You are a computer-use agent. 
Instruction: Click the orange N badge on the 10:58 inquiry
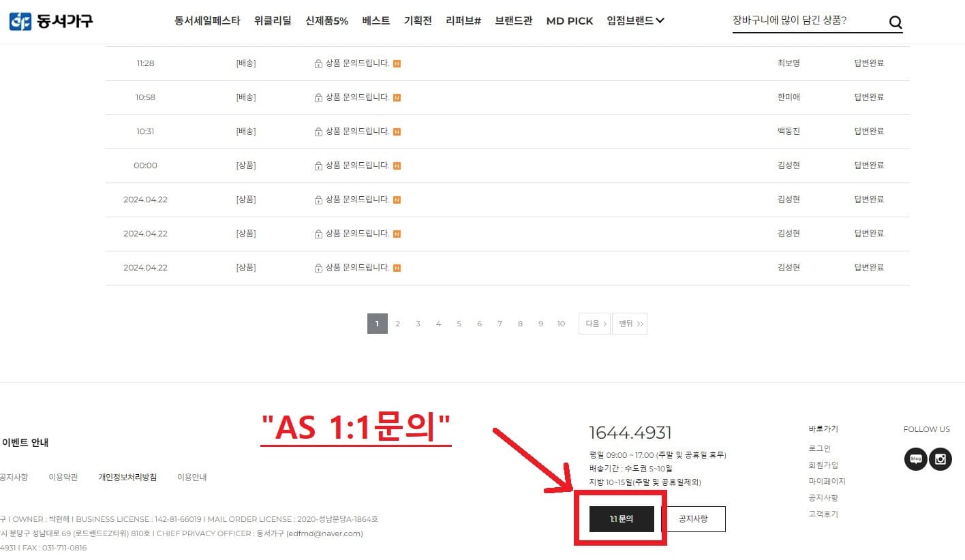[396, 97]
